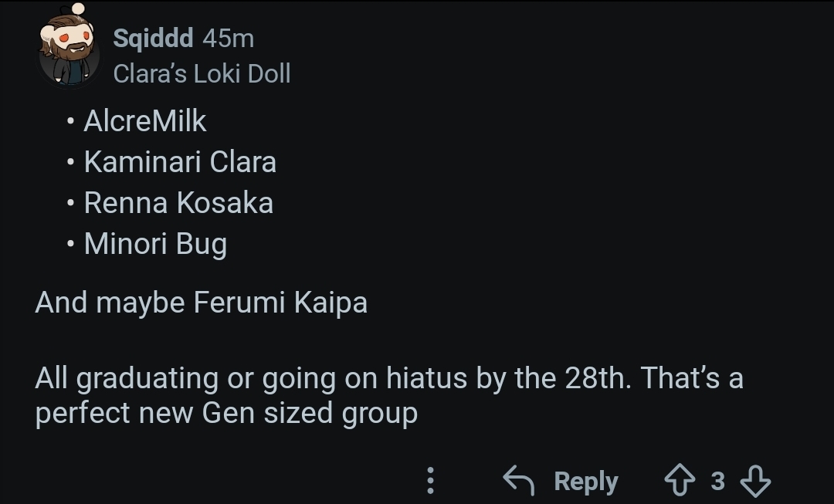Select the Clara's Loki Doll user flair

[x=202, y=74]
